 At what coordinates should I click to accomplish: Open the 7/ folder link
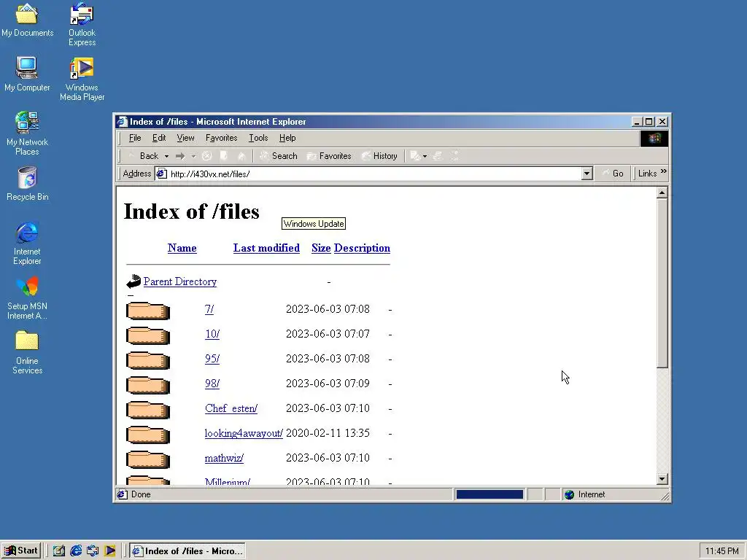(x=209, y=309)
